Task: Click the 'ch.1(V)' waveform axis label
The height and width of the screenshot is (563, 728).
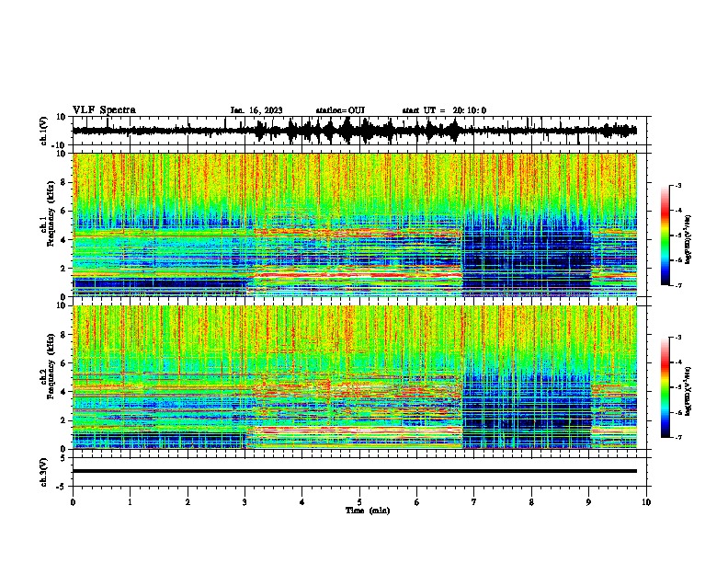Action: [44, 131]
